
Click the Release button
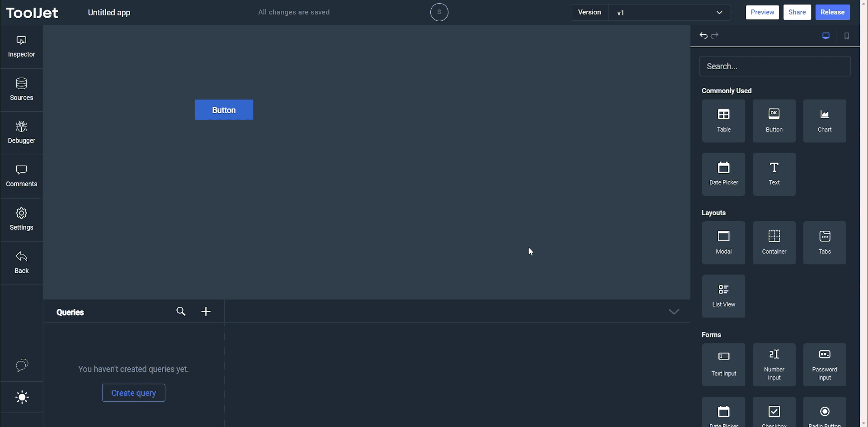tap(833, 12)
